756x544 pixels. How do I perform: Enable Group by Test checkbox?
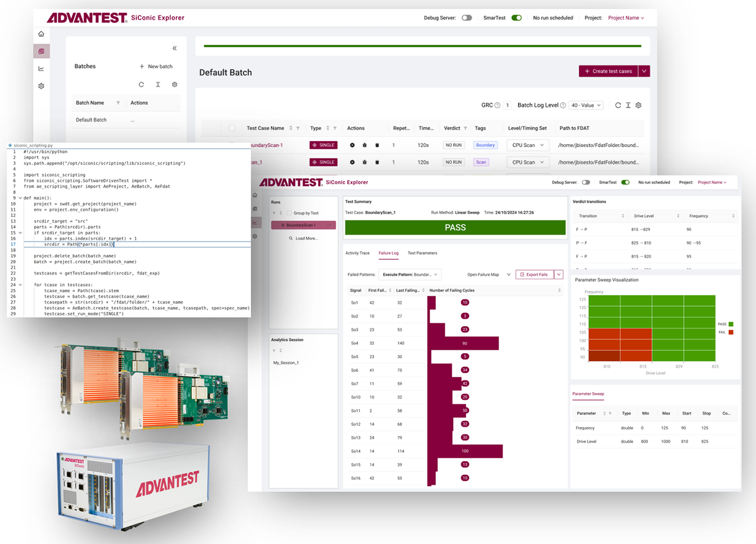[289, 213]
